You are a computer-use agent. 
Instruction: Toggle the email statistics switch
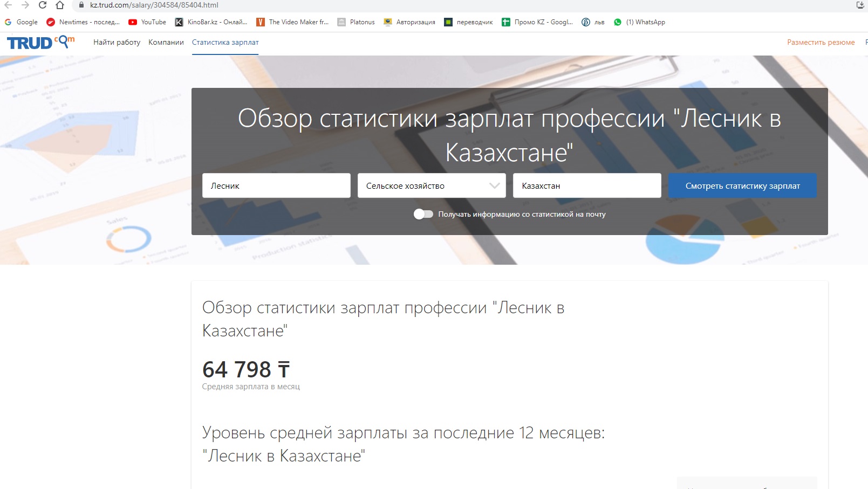423,214
